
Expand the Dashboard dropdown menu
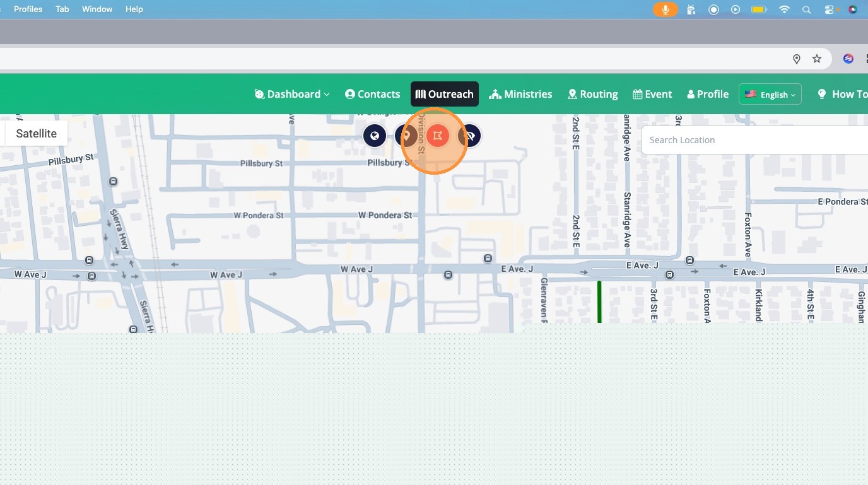coord(292,94)
